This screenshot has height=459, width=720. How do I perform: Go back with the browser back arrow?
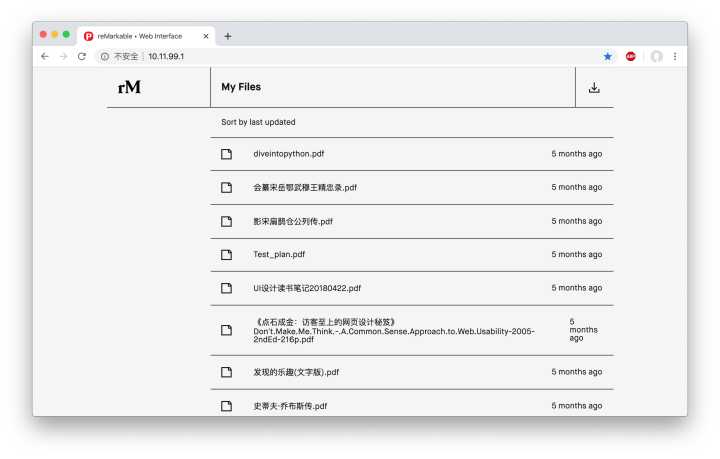pos(45,57)
